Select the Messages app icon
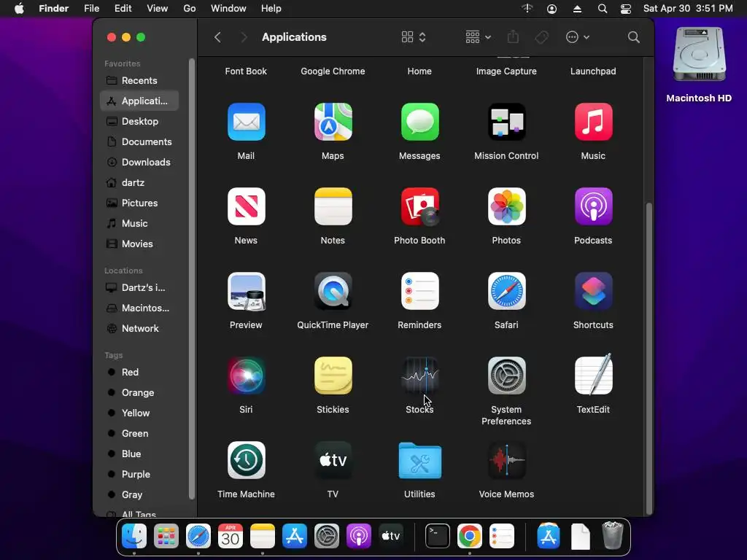The image size is (747, 560). 419,122
